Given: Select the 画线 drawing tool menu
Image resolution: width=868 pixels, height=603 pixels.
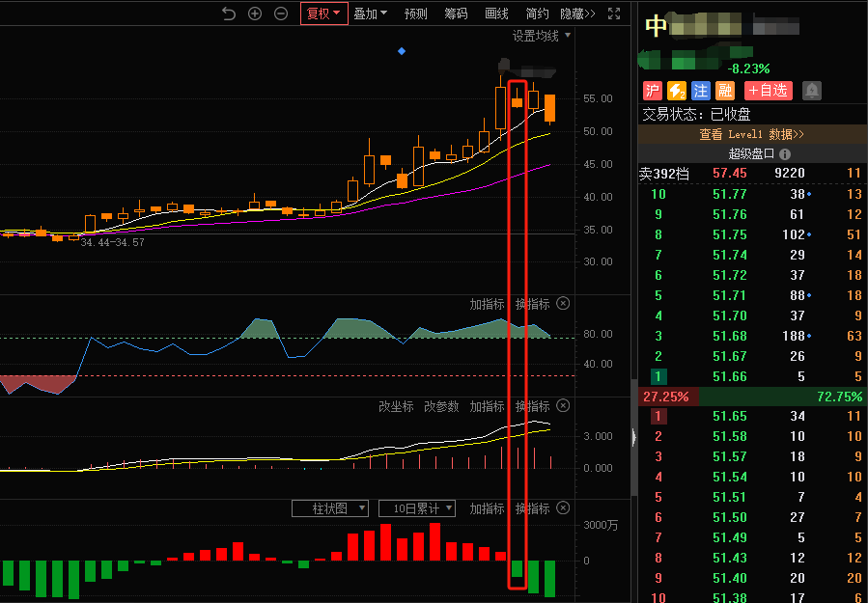Looking at the screenshot, I should pyautogui.click(x=496, y=14).
